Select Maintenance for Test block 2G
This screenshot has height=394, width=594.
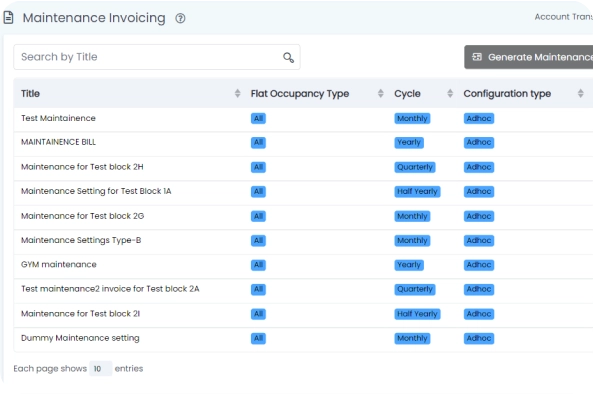tap(83, 216)
